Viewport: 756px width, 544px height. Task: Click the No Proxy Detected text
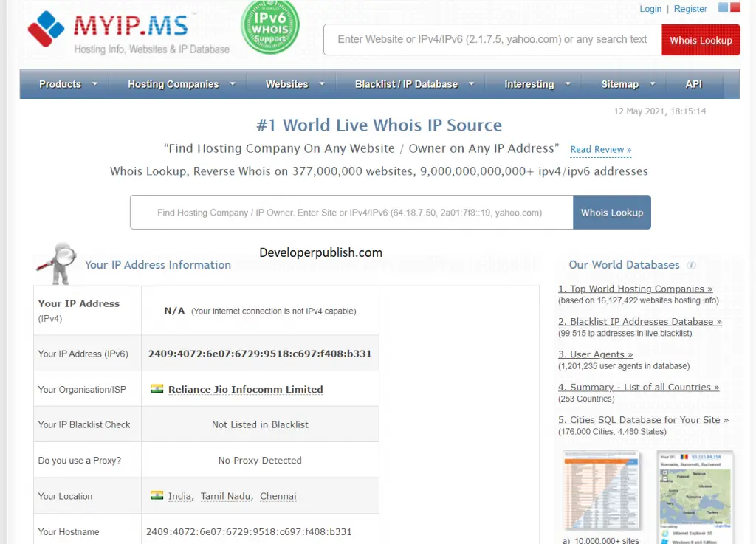click(x=260, y=460)
